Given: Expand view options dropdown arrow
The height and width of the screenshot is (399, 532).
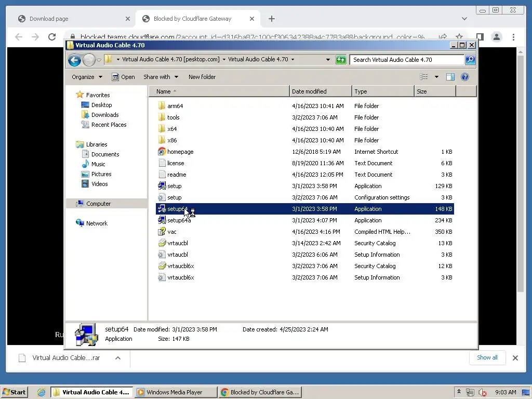Looking at the screenshot, I should [436, 77].
